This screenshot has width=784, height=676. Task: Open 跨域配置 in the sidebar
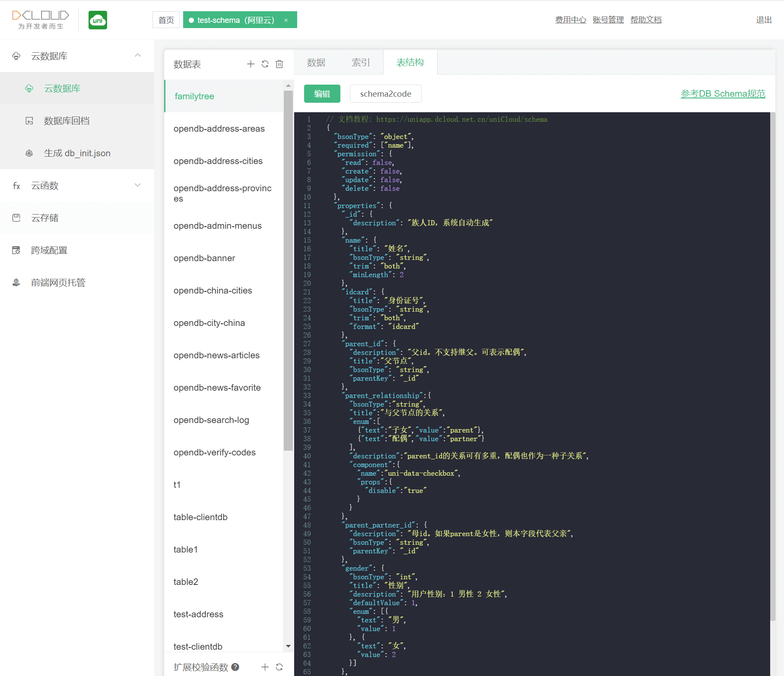(x=77, y=250)
